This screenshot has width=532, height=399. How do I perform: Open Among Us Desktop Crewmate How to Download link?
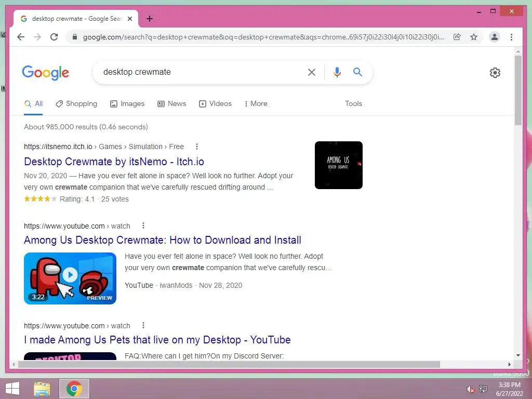(163, 240)
